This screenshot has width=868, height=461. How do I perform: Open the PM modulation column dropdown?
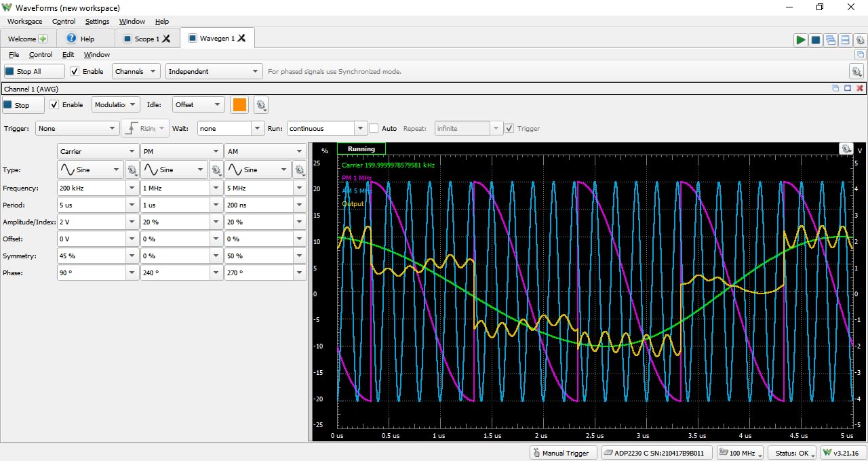pos(182,152)
